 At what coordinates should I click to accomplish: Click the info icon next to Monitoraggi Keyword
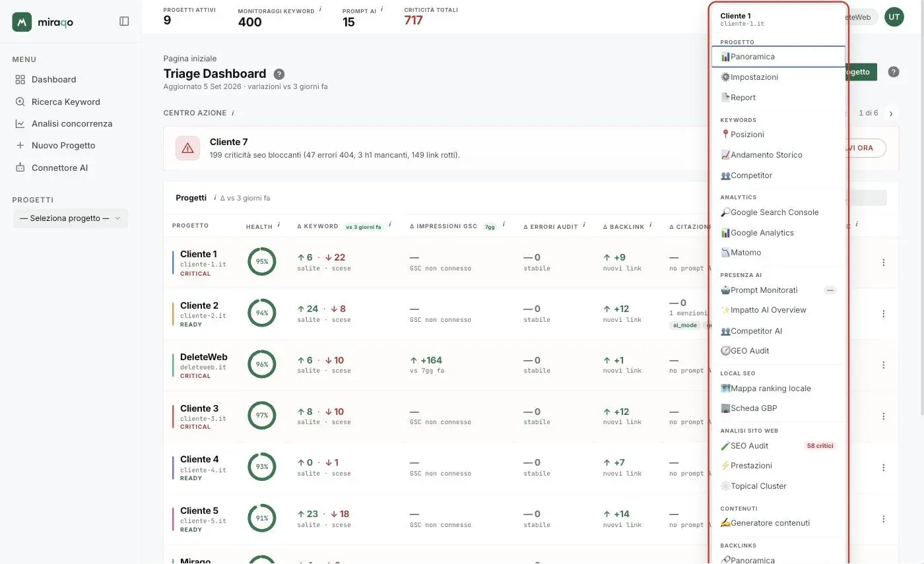point(320,9)
